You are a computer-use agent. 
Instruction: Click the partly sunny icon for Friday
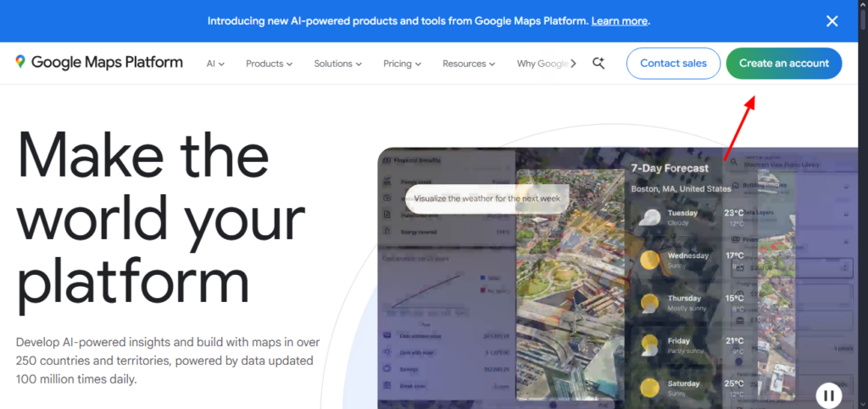coord(651,345)
